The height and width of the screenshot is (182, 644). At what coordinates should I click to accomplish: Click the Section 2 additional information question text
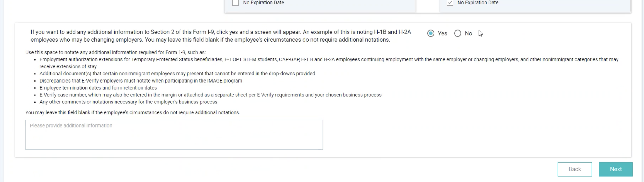point(220,36)
